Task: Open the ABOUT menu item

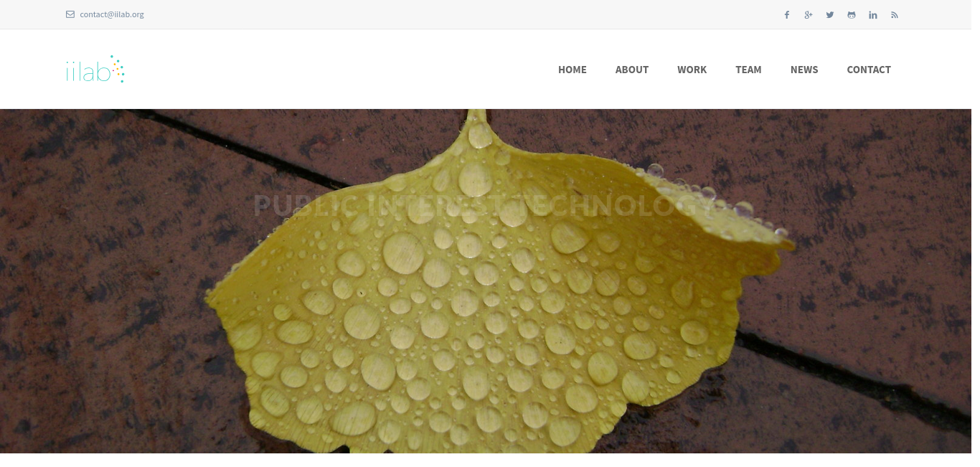Action: (x=632, y=70)
